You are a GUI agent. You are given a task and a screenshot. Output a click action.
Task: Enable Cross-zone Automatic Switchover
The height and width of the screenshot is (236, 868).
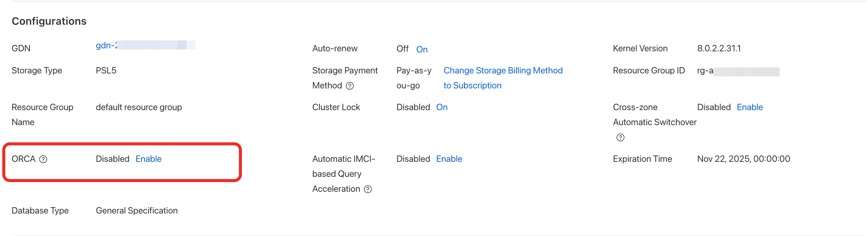point(750,107)
